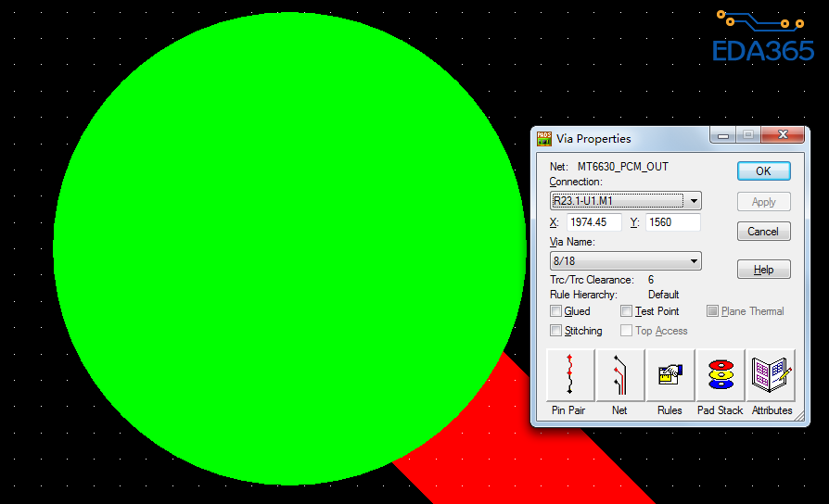Open the Pin Pair properties icon

point(570,375)
